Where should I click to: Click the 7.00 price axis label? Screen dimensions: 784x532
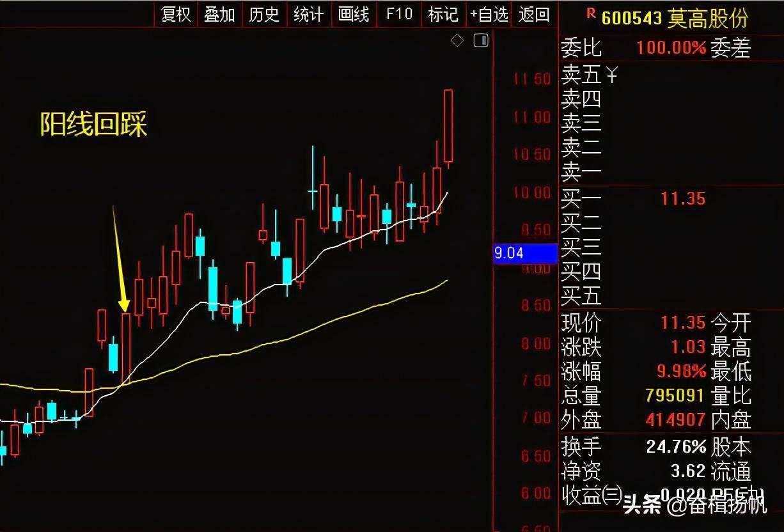pyautogui.click(x=535, y=418)
